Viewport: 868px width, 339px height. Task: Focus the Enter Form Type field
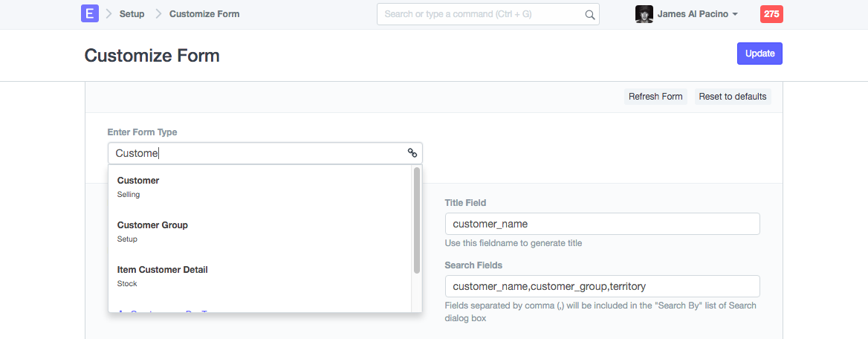[x=256, y=153]
